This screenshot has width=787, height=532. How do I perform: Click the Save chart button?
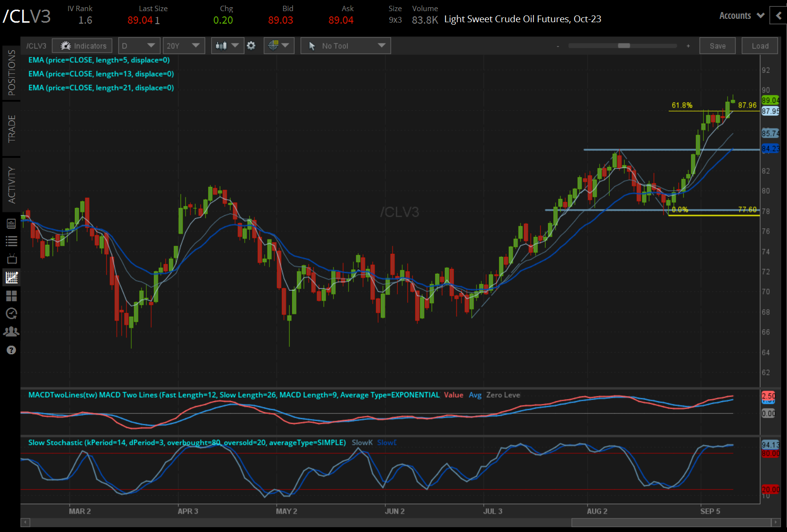pyautogui.click(x=717, y=46)
